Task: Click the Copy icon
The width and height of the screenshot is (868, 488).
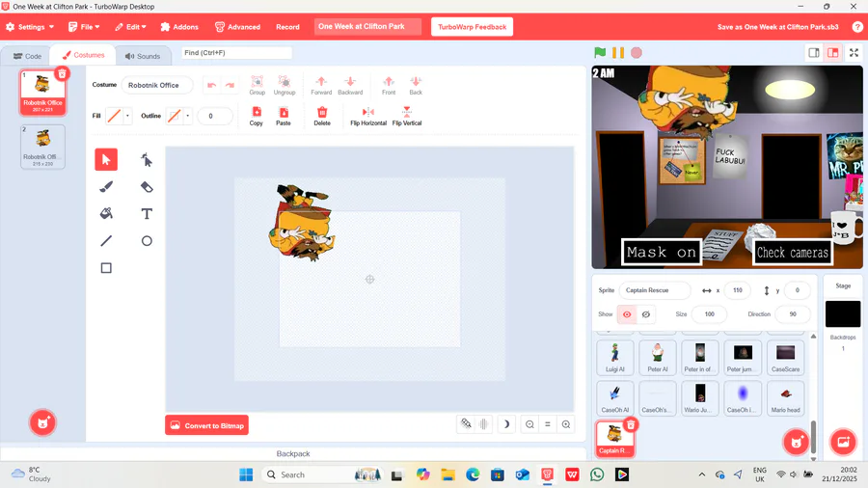Action: (257, 112)
